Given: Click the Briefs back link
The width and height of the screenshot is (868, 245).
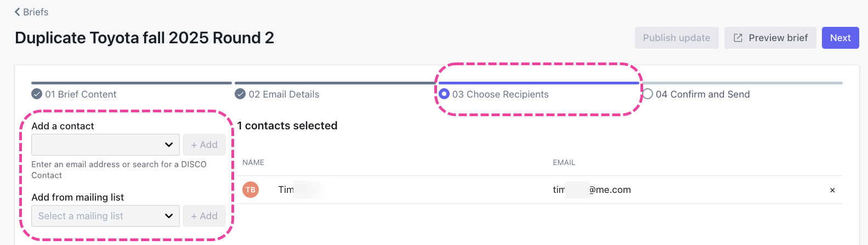Looking at the screenshot, I should pos(36,12).
